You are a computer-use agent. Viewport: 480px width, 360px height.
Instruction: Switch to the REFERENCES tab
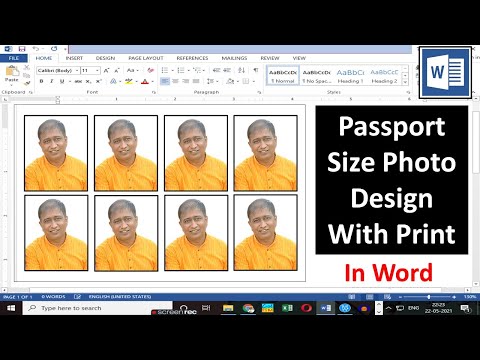[x=192, y=58]
